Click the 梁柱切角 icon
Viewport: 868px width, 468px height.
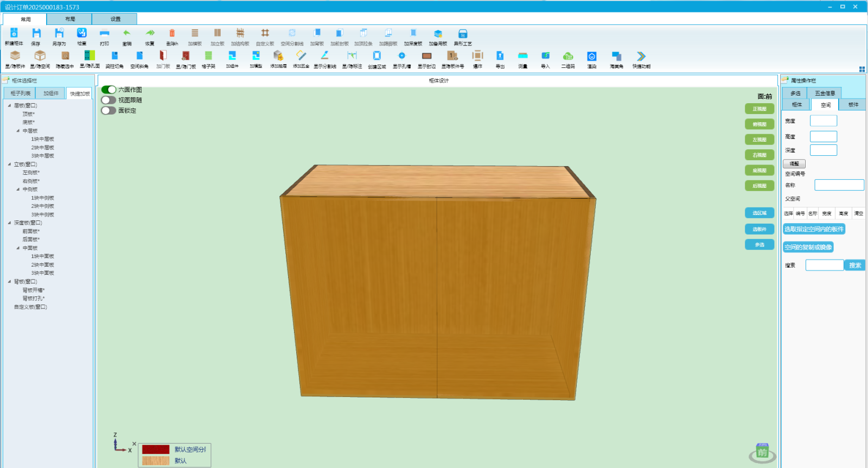(x=114, y=55)
